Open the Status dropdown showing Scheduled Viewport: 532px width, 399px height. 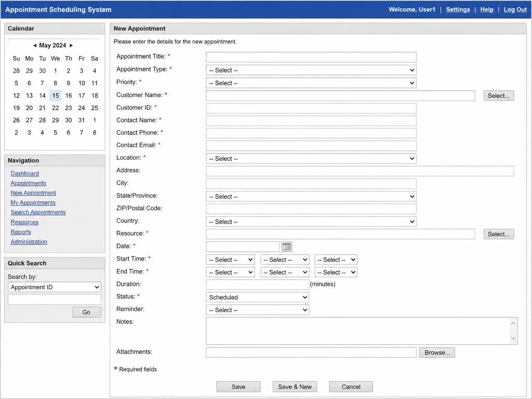click(257, 298)
